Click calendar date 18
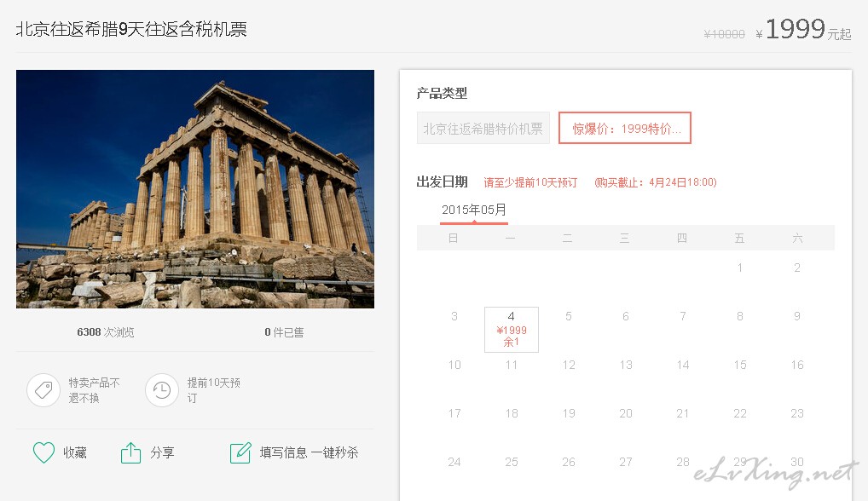This screenshot has height=501, width=868. (x=512, y=413)
